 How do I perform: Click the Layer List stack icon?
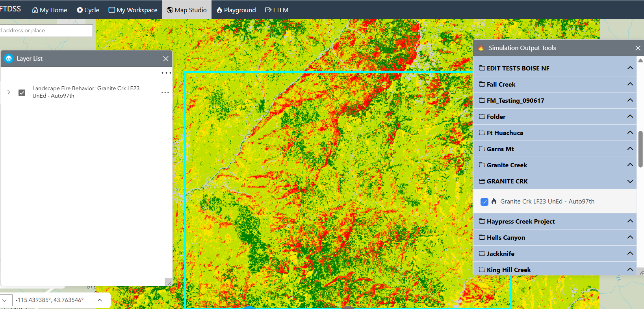click(9, 59)
